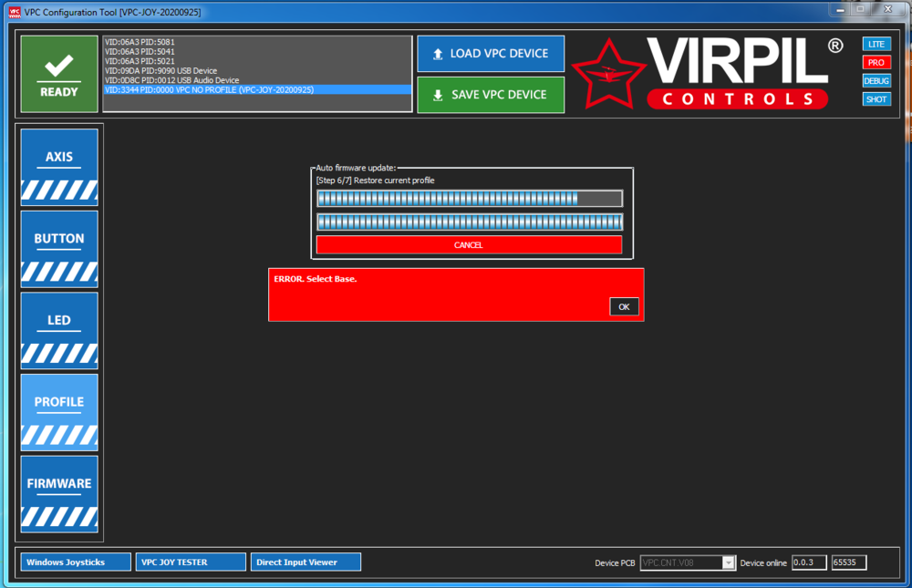Image resolution: width=912 pixels, height=588 pixels.
Task: Click the Step 6/7 Restore current profile label
Action: 375,181
